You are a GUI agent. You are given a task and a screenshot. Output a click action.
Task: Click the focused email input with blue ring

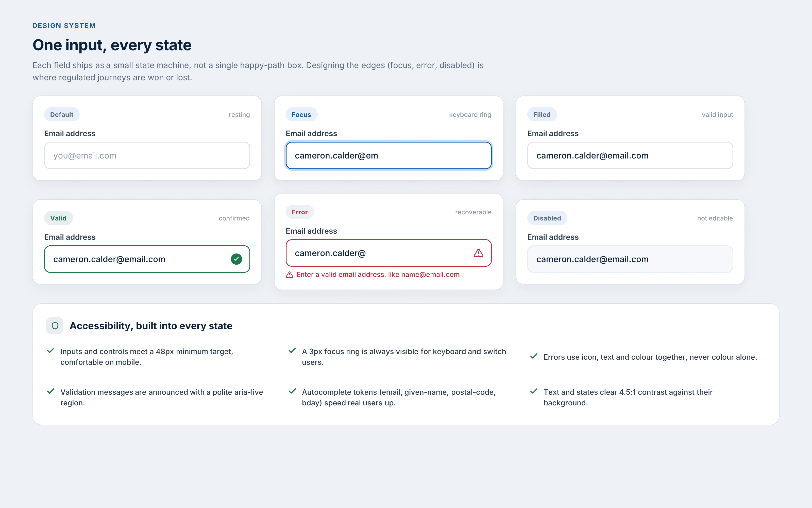388,155
